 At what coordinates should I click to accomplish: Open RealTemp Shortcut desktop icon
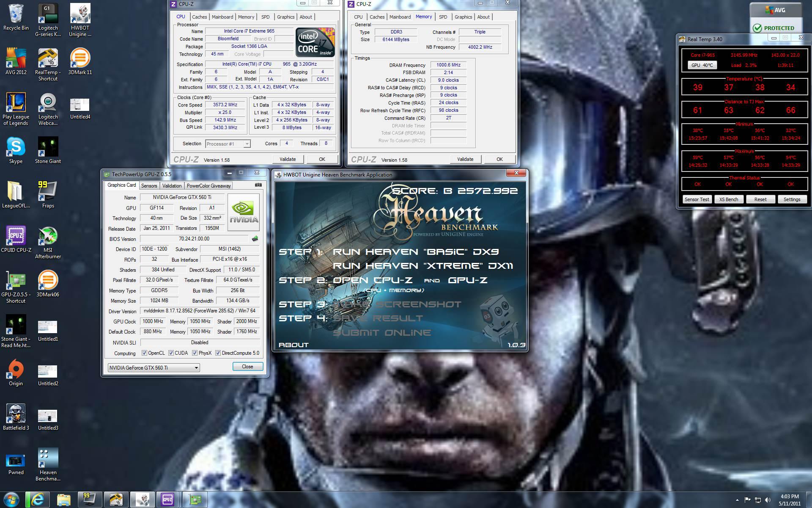click(x=48, y=65)
